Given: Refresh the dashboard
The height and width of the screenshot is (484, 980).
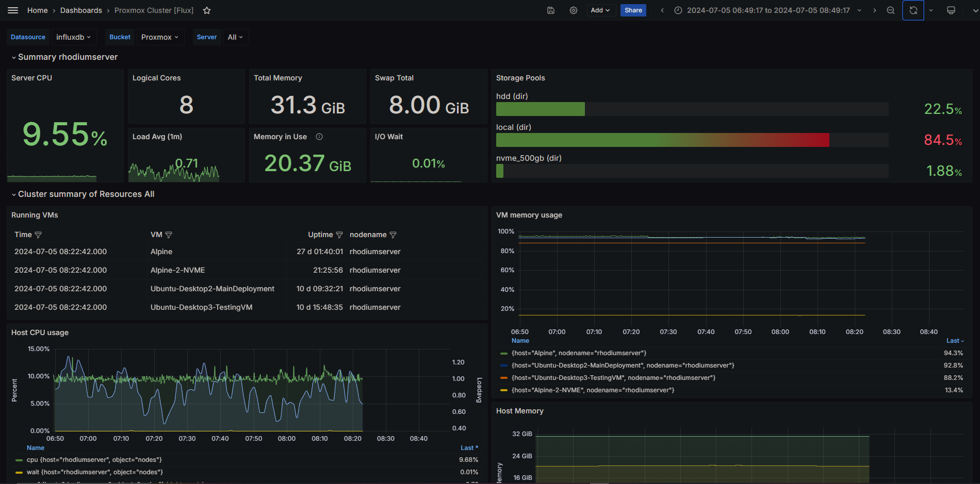Looking at the screenshot, I should point(913,10).
